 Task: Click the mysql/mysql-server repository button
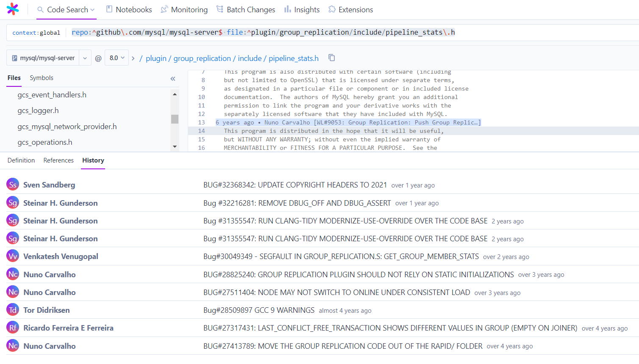[x=43, y=58]
